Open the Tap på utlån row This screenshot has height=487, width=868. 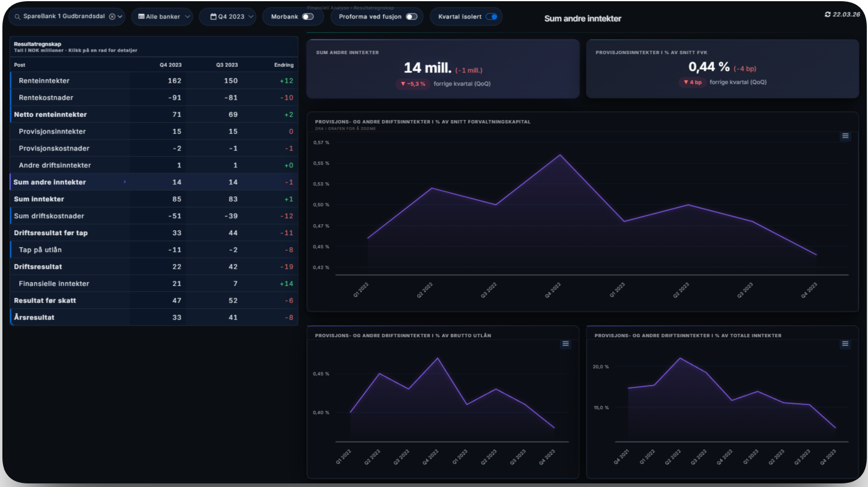(x=154, y=249)
